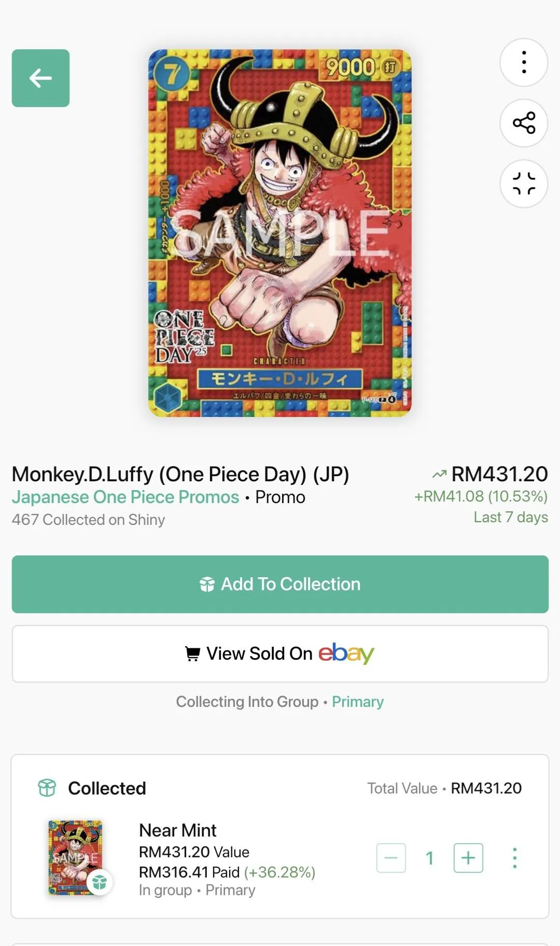Screen dimensions: 560x946
Task: Open the three-dot options menu at top
Action: (524, 62)
